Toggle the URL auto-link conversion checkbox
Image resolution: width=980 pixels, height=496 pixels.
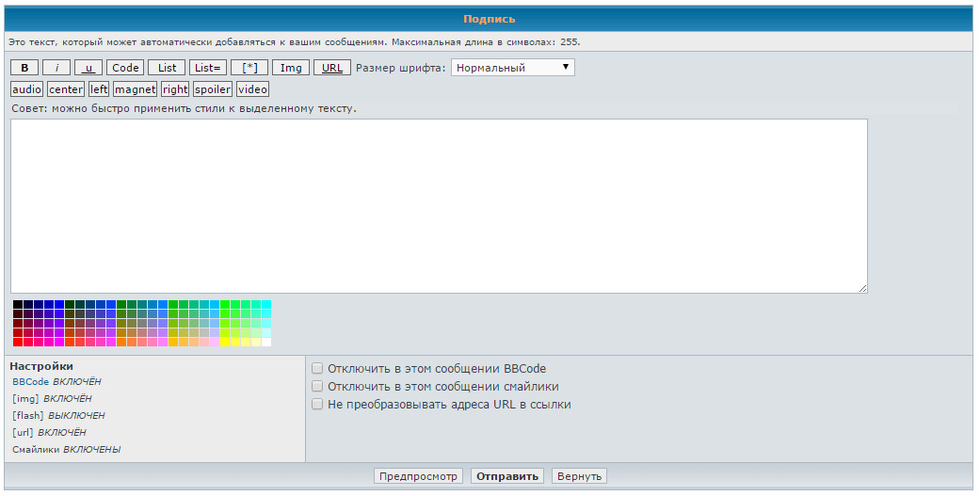point(318,405)
